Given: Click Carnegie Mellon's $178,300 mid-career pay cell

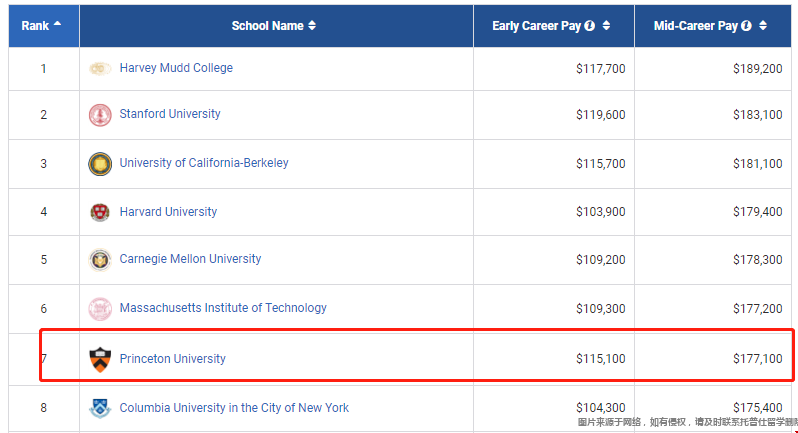Looking at the screenshot, I should tap(757, 260).
